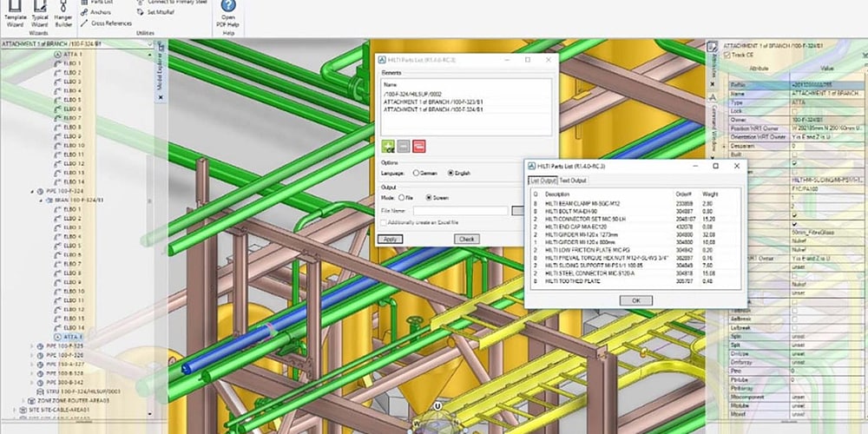This screenshot has height=434, width=868.
Task: Click Connect to Primary Steel
Action: [x=173, y=3]
